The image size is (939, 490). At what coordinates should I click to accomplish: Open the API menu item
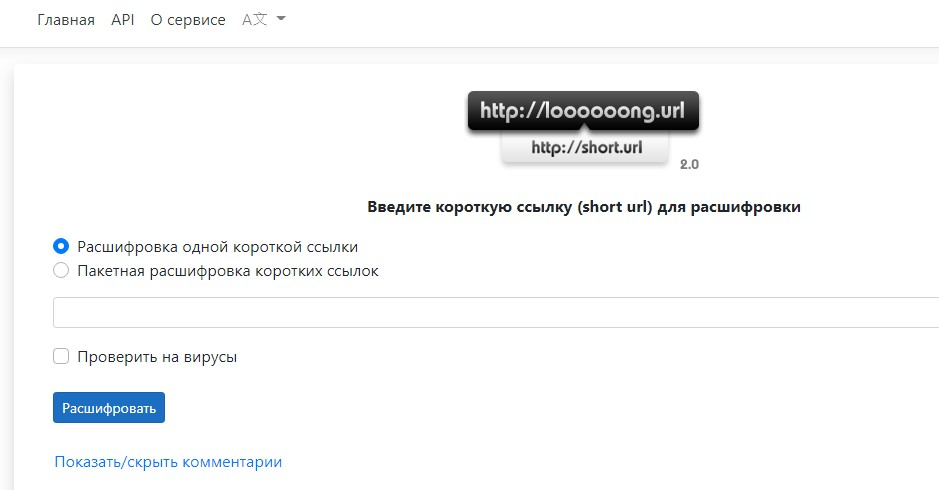pos(123,20)
